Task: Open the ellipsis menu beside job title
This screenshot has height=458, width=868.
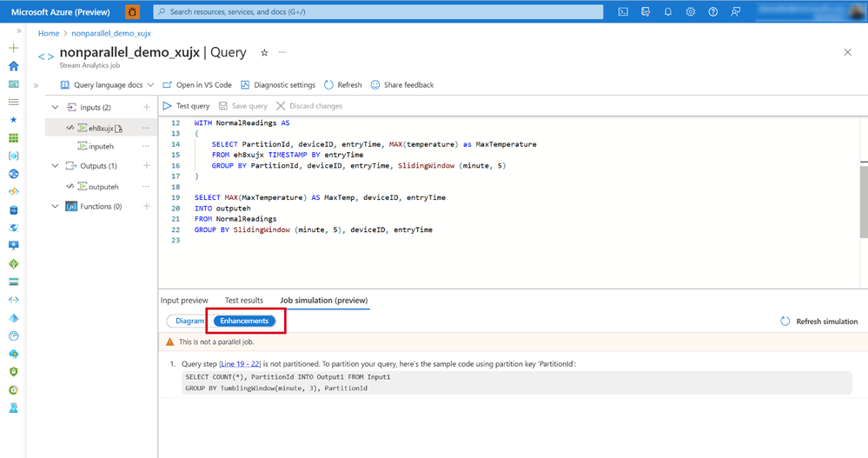Action: pyautogui.click(x=282, y=52)
